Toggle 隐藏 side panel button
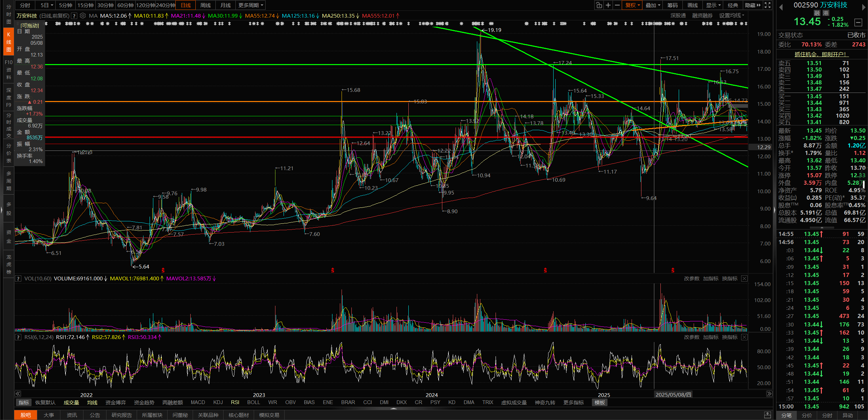The image size is (868, 420). [x=752, y=5]
